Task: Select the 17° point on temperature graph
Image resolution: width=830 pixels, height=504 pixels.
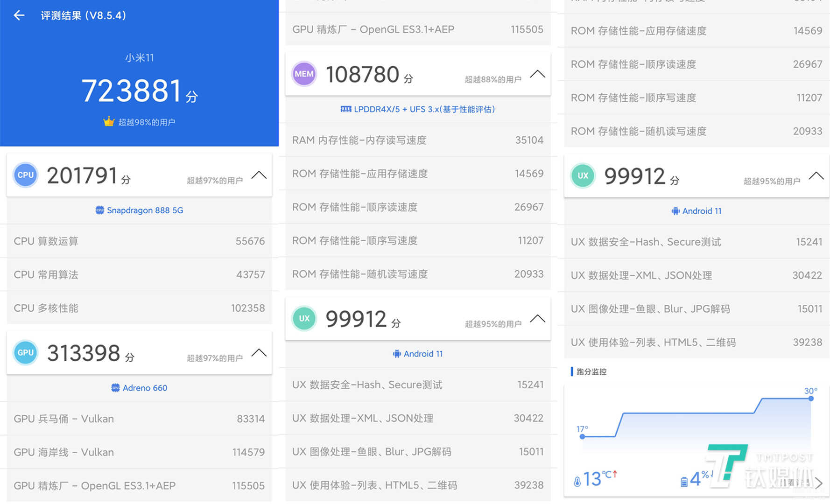Action: pyautogui.click(x=582, y=436)
